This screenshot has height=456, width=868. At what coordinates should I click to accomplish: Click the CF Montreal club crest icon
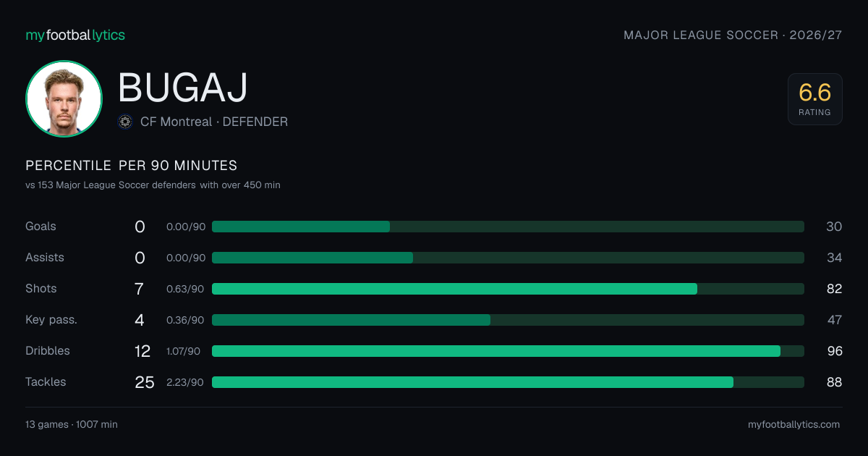pos(125,122)
